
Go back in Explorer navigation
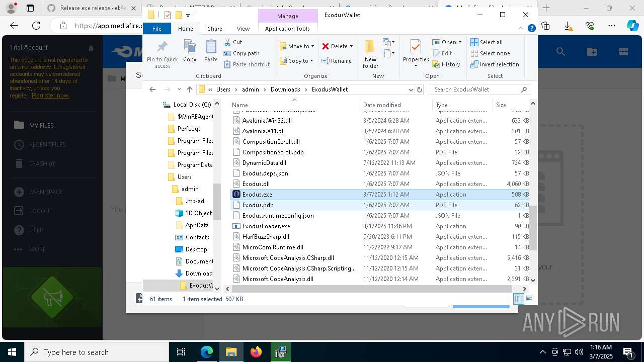(152, 89)
